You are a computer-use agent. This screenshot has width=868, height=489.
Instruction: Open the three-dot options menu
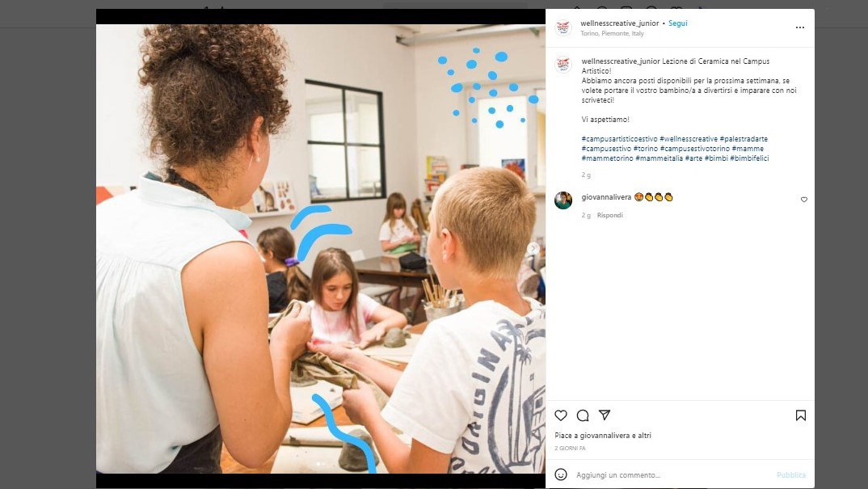pyautogui.click(x=800, y=27)
